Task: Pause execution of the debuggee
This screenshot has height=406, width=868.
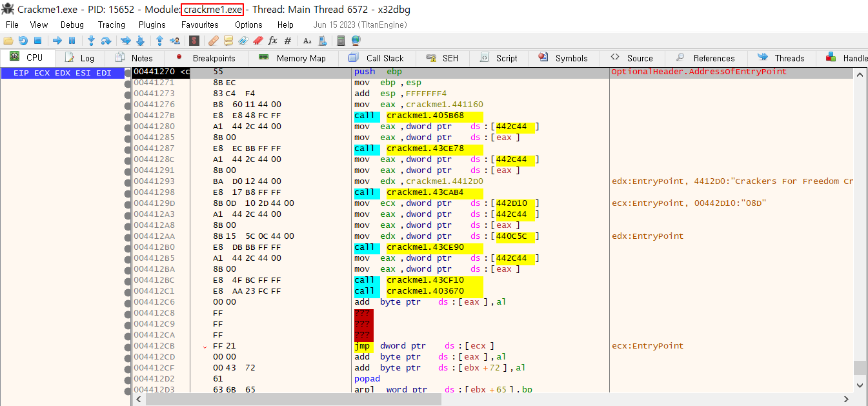Action: click(72, 41)
